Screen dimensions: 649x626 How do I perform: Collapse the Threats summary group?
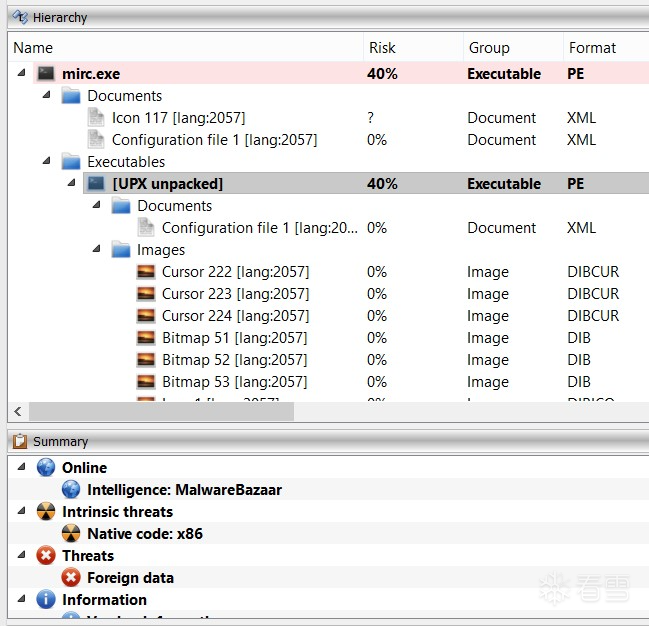[x=22, y=554]
